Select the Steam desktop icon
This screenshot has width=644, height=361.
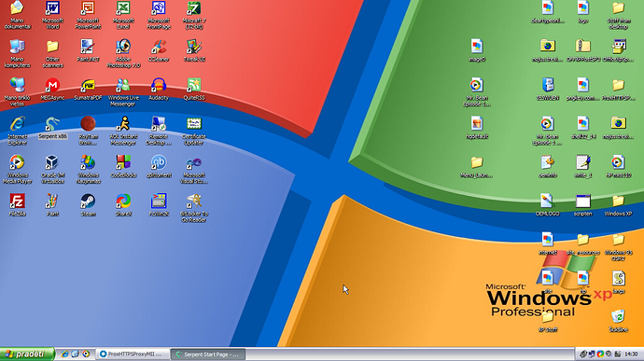[x=88, y=205]
